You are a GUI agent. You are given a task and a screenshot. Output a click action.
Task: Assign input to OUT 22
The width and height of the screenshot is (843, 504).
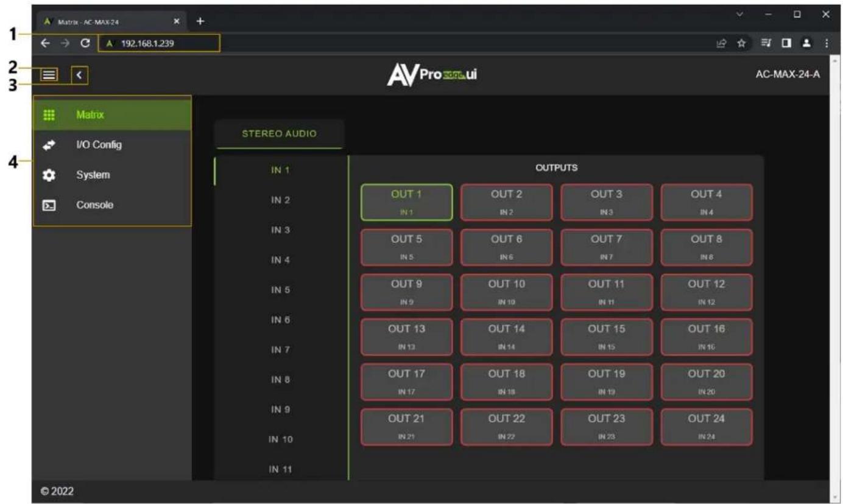tap(507, 427)
